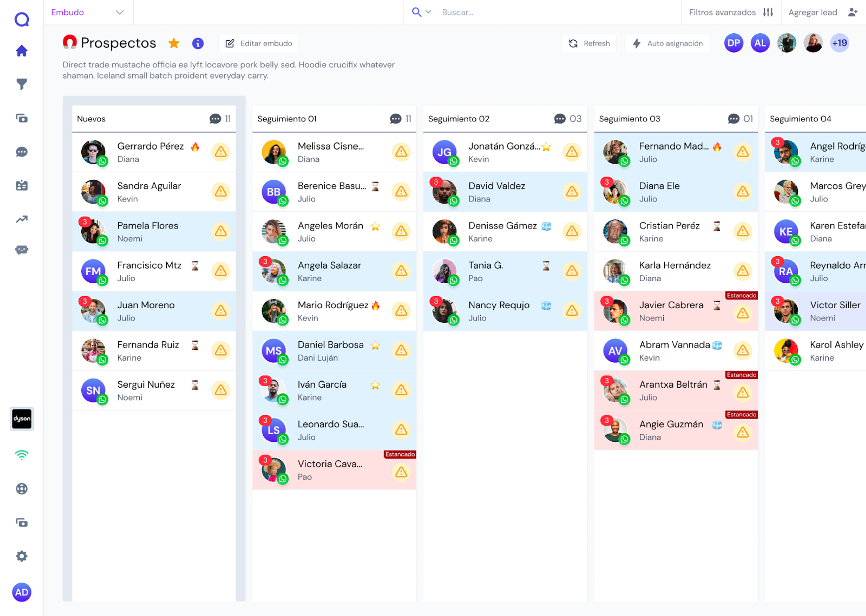
Task: Click the Seguimiento 03 column header
Action: tap(676, 119)
